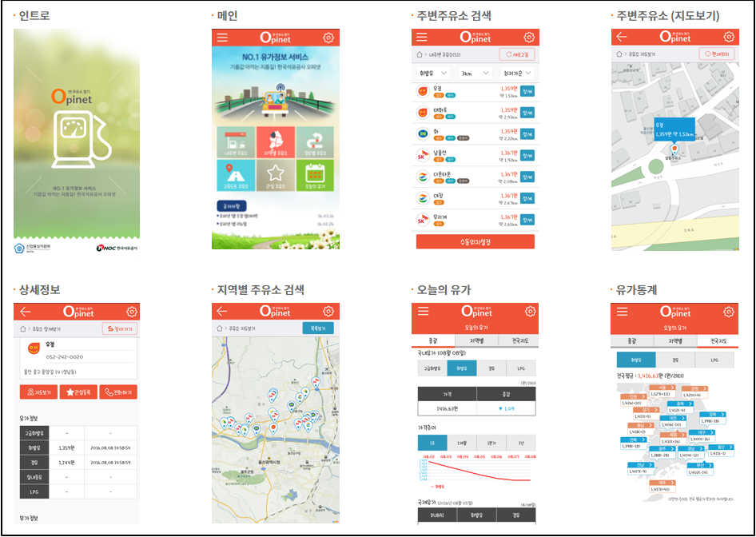Expand the 휘발유 fuel type dropdown
This screenshot has width=756, height=537.
point(432,74)
